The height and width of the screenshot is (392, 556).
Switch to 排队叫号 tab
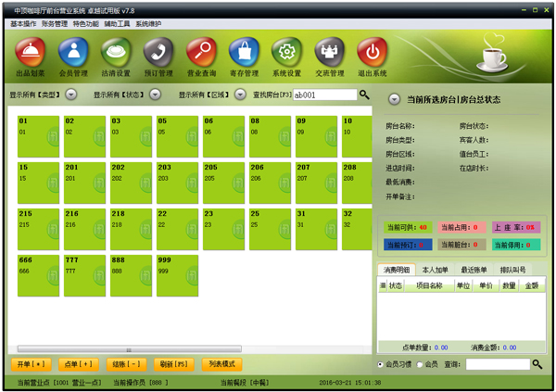tap(512, 270)
